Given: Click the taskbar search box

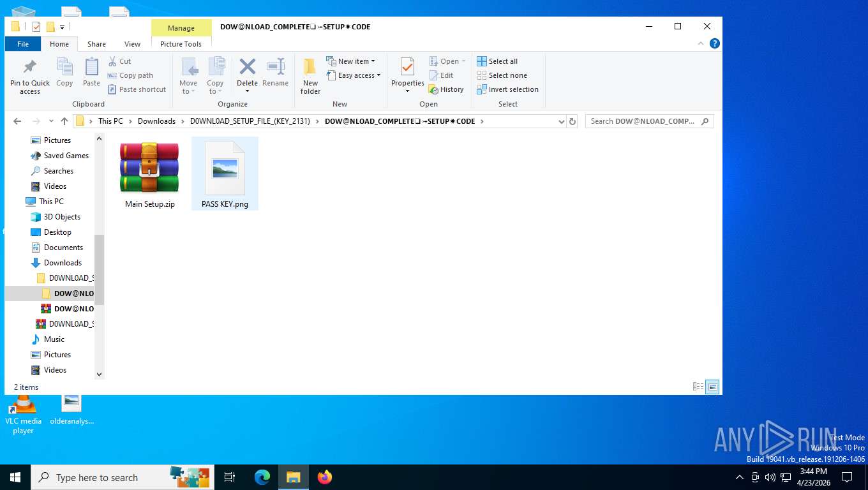Looking at the screenshot, I should [x=122, y=477].
